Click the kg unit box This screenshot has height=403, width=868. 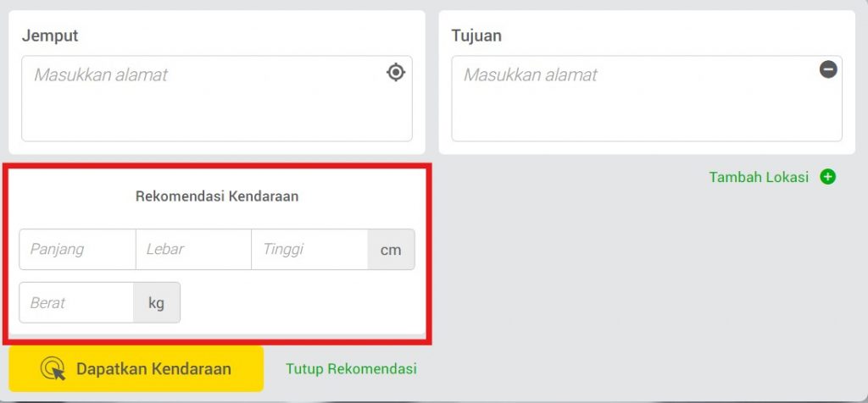point(157,302)
